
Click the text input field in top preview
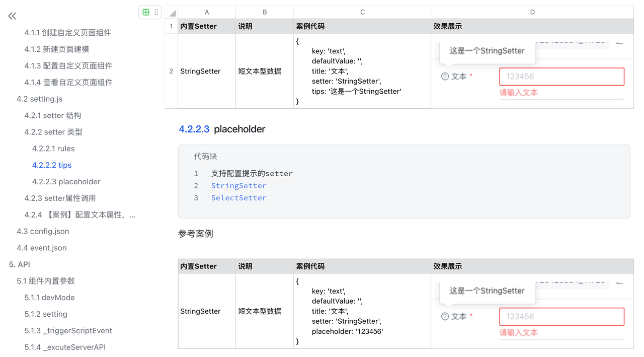point(561,77)
